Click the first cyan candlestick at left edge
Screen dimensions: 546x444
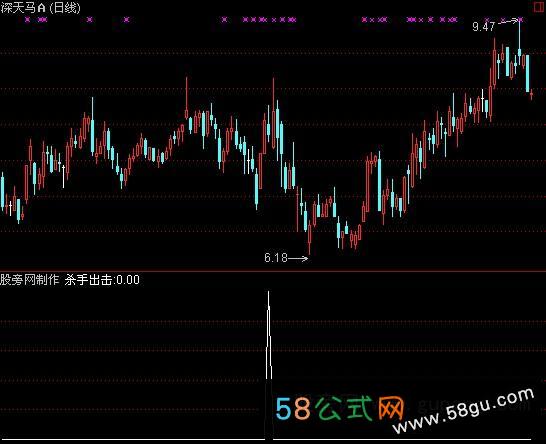(x=3, y=192)
